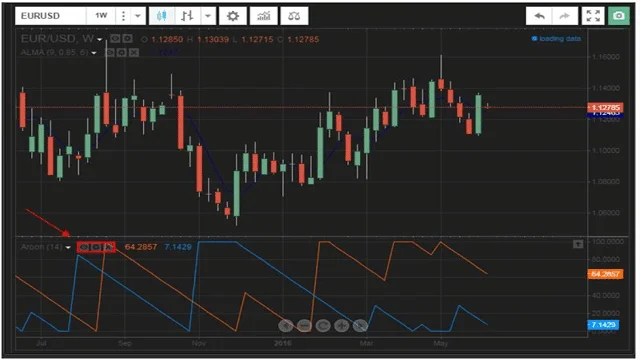The image size is (640, 360).
Task: Open the ALMA indicator dropdown menu
Action: (x=94, y=53)
